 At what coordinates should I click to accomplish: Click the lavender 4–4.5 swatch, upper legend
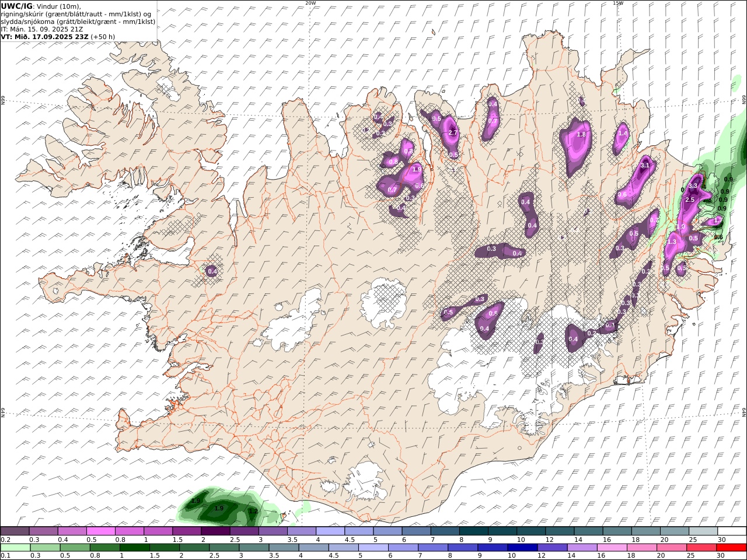(x=330, y=531)
